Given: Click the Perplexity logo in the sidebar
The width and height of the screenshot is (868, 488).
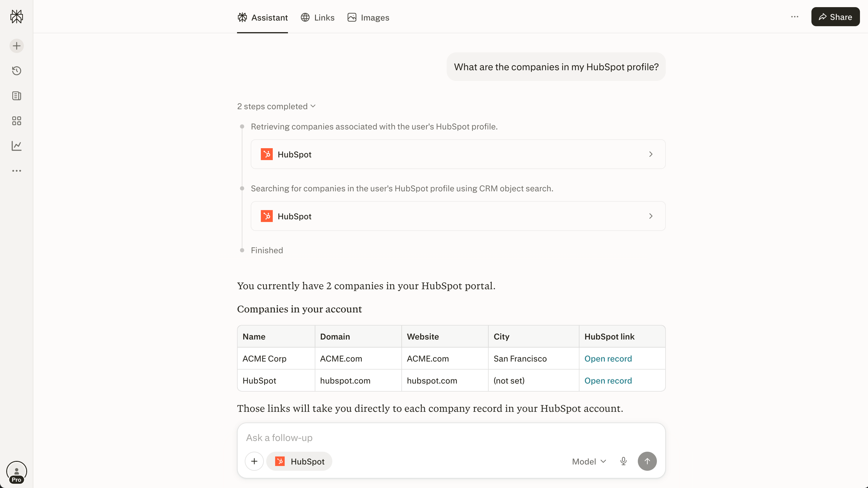Looking at the screenshot, I should pos(16,16).
